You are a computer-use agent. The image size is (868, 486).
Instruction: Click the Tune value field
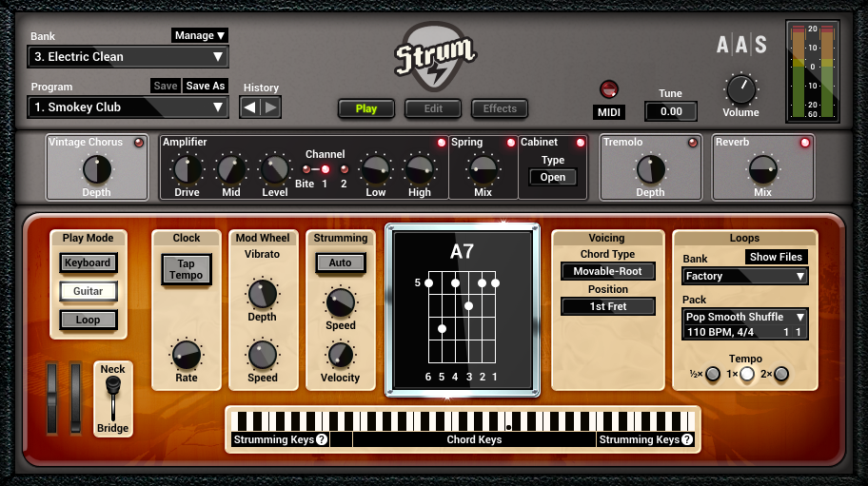670,111
